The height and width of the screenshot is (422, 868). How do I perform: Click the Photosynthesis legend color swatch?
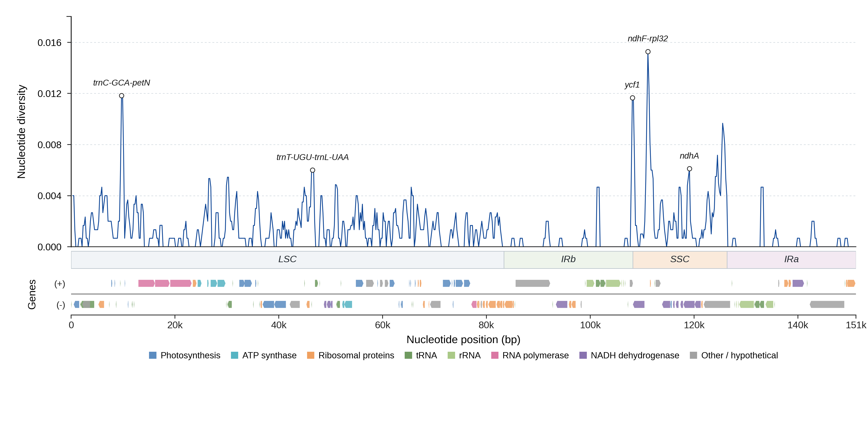point(153,355)
